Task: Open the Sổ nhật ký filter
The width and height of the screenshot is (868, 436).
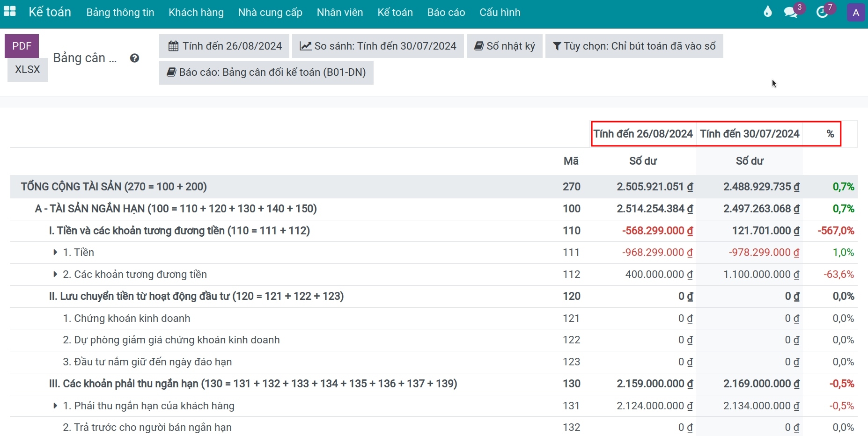Action: (x=505, y=46)
